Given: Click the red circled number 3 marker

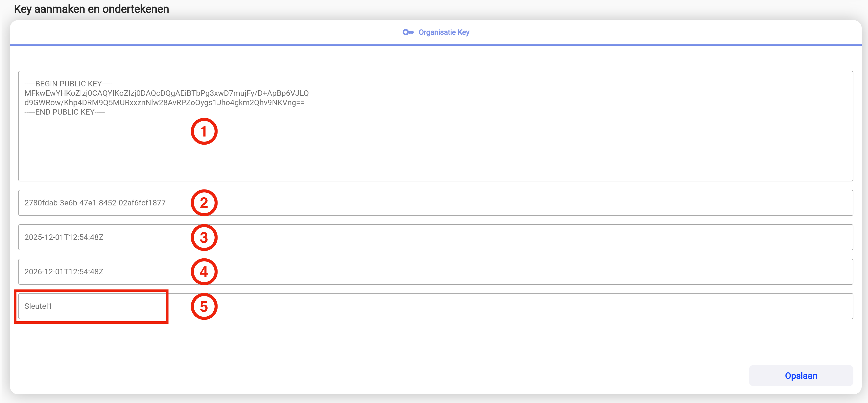Looking at the screenshot, I should point(204,238).
